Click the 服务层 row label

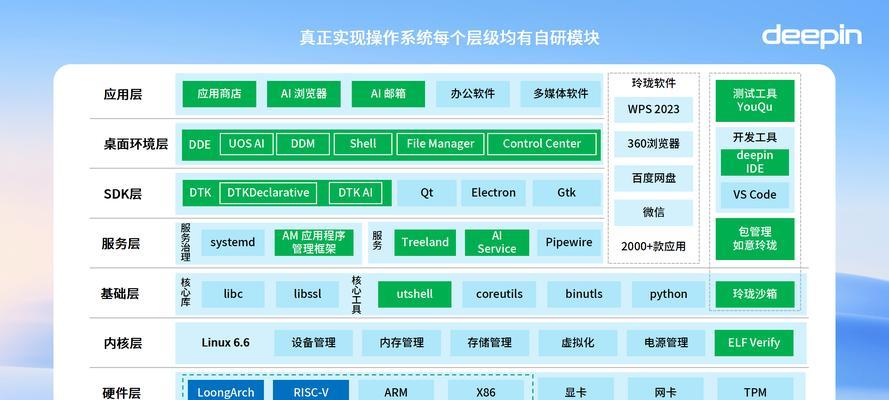[121, 244]
